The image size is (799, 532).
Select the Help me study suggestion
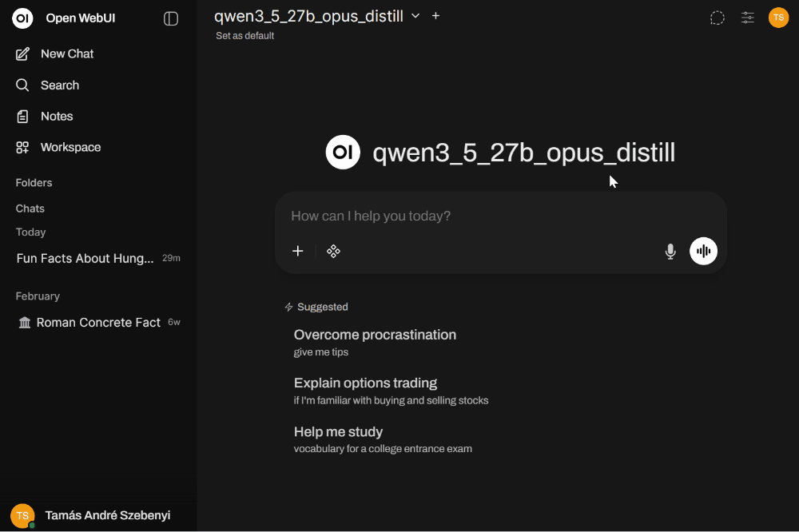(x=383, y=439)
